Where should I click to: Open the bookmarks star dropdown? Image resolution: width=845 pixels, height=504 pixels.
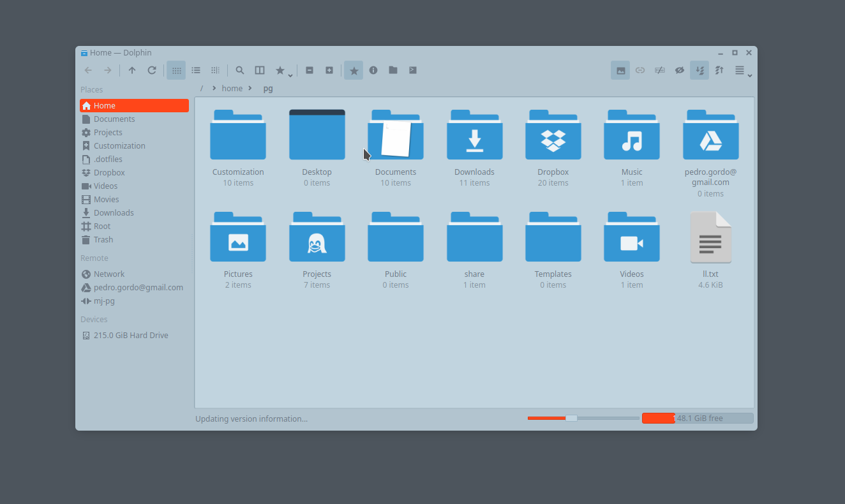[283, 70]
